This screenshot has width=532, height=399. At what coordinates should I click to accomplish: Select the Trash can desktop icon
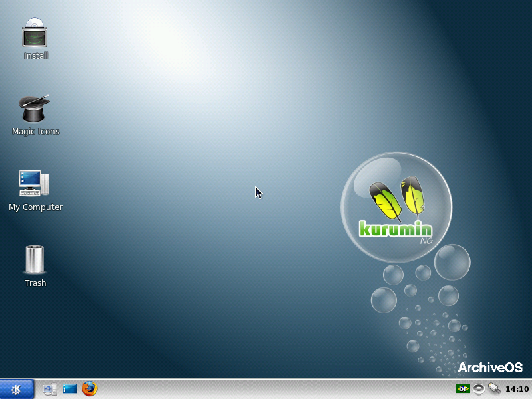click(x=35, y=259)
